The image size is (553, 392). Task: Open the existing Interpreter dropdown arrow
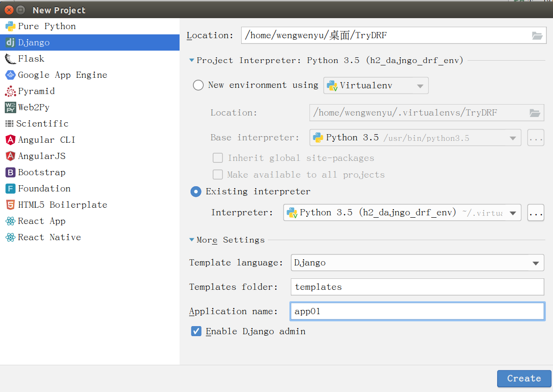pyautogui.click(x=513, y=213)
